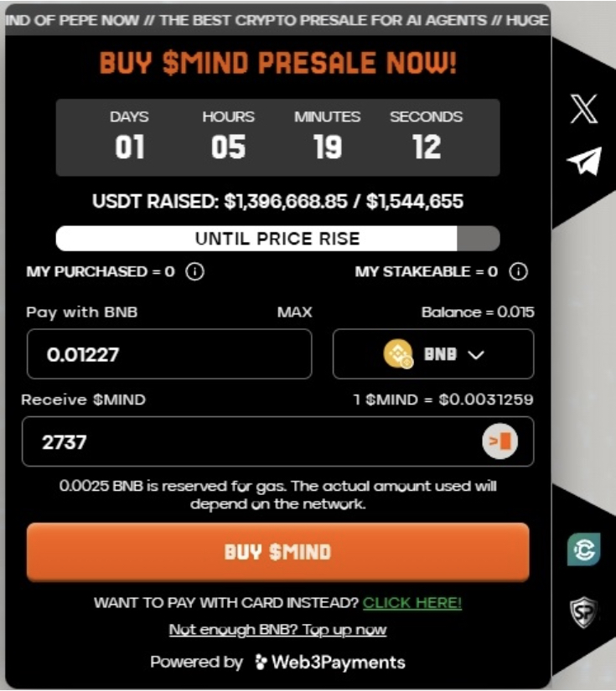
Task: Click the USDT RAISED total text
Action: (277, 201)
